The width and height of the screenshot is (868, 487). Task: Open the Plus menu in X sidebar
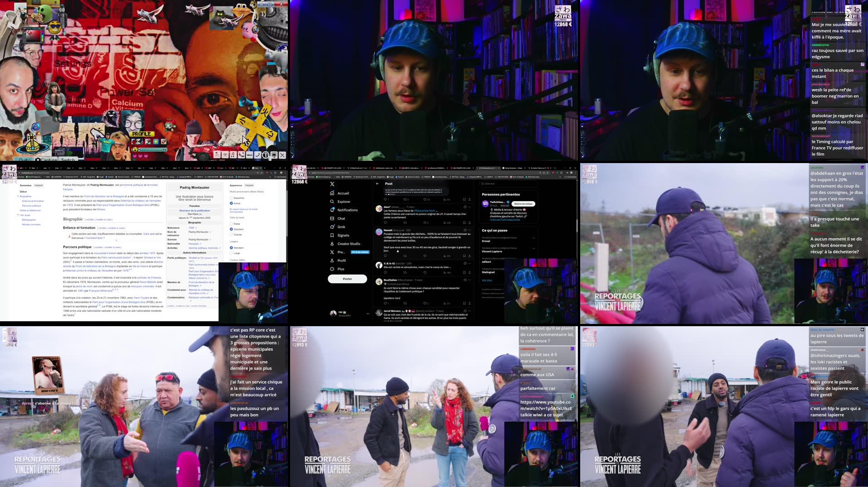pos(340,269)
